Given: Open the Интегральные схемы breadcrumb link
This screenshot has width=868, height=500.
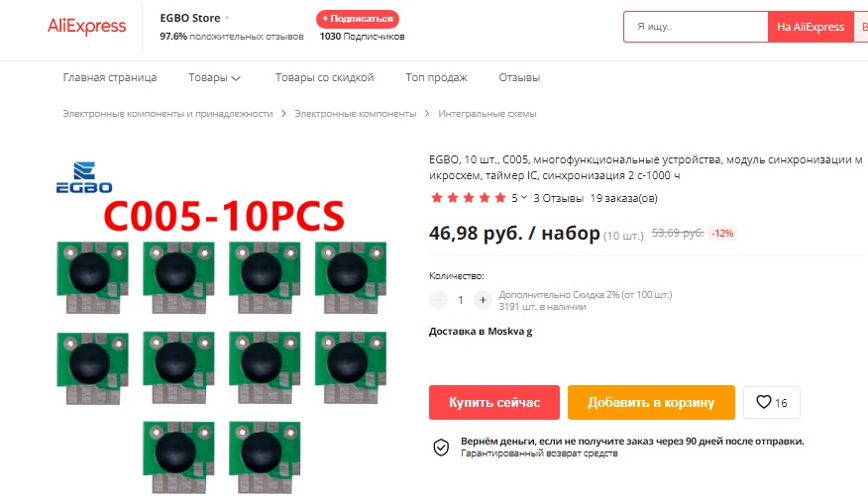Looking at the screenshot, I should (488, 114).
